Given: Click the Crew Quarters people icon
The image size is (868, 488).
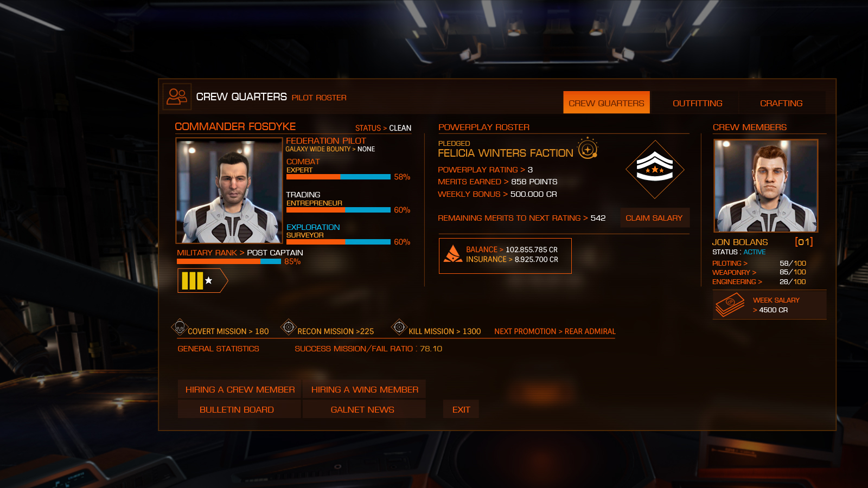Looking at the screenshot, I should coord(177,97).
